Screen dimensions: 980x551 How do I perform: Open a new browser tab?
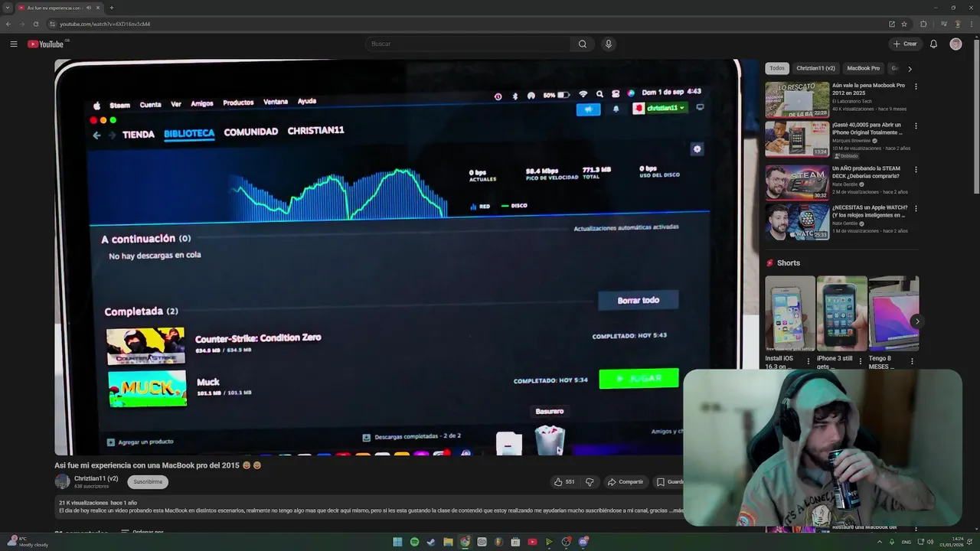coord(112,8)
